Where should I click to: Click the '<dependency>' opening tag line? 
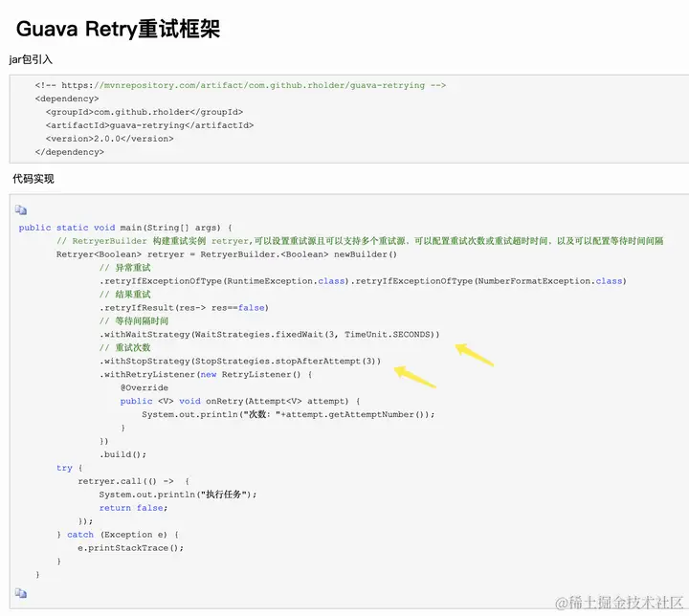pos(67,99)
